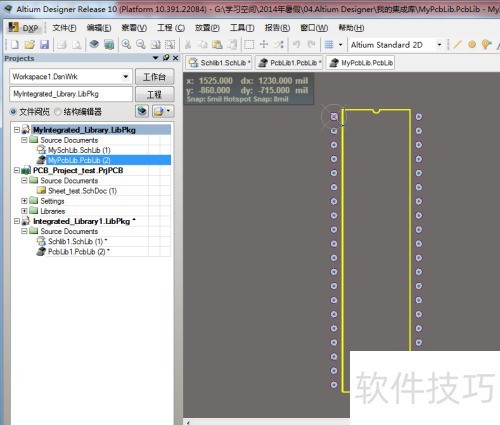Select PcbLib1.PcbLib in the project tree
The width and height of the screenshot is (500, 425).
coord(79,252)
